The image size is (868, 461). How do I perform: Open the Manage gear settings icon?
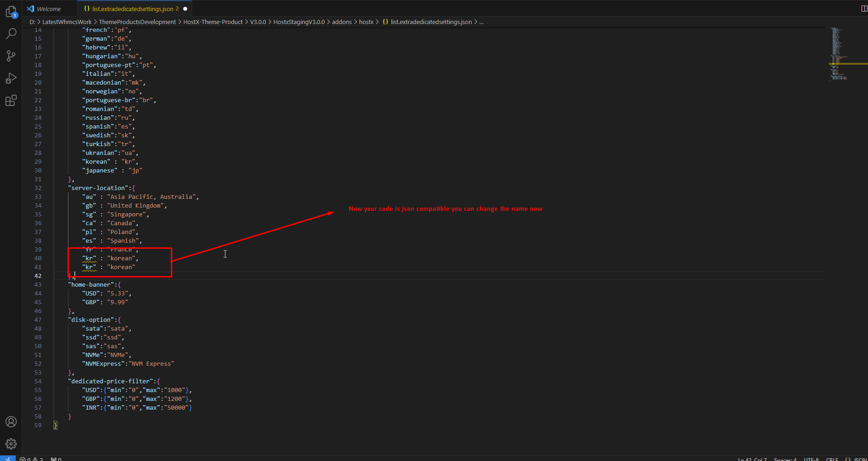click(11, 444)
